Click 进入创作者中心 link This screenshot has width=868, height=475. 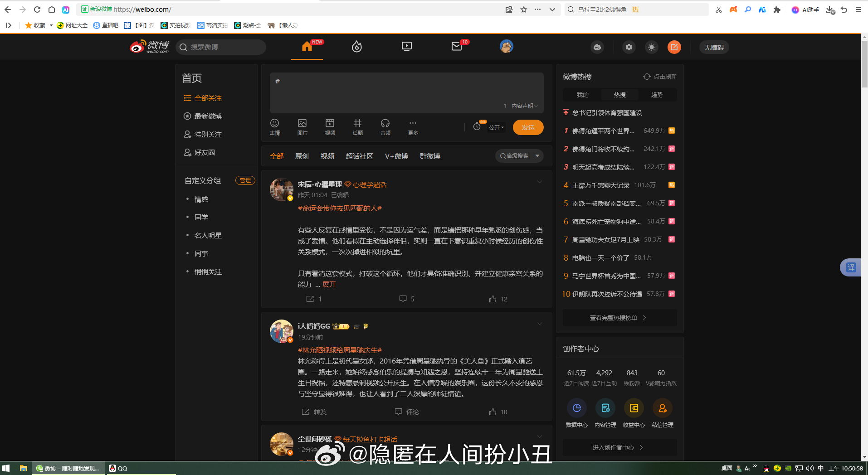point(619,447)
